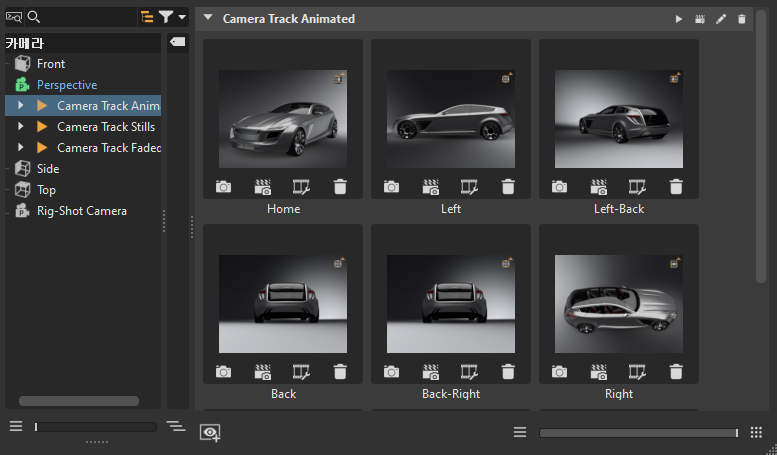
Task: Click clapperboard icon in Camera Track Animated header
Action: pyautogui.click(x=700, y=19)
